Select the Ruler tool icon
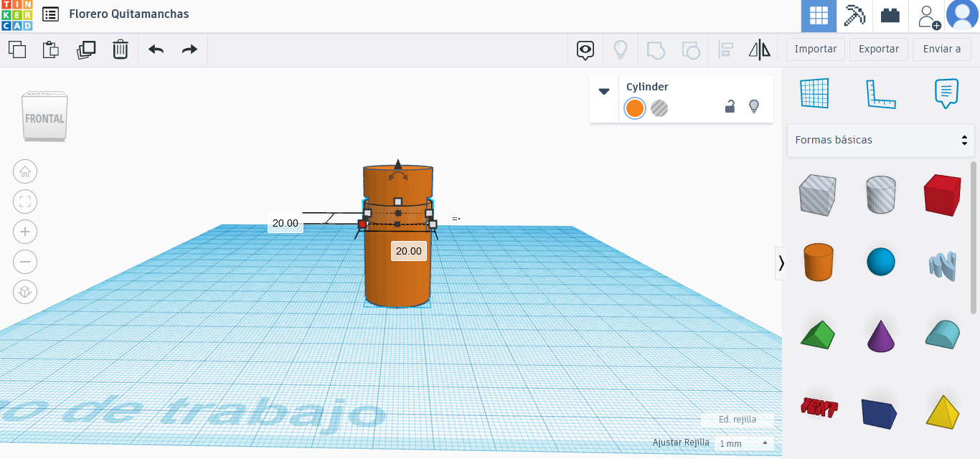 (881, 93)
